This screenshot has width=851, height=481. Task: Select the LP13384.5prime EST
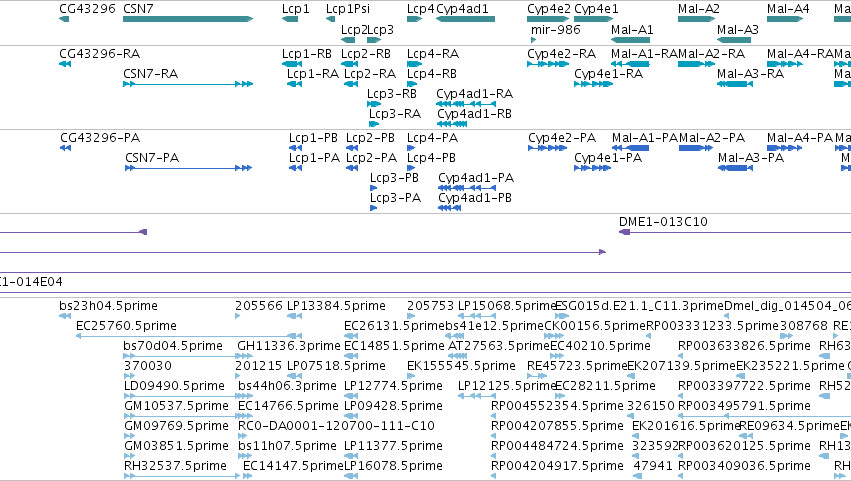pos(294,317)
